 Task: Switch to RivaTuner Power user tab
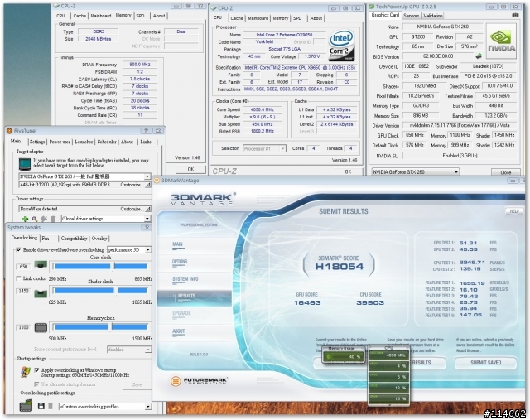tap(60, 142)
